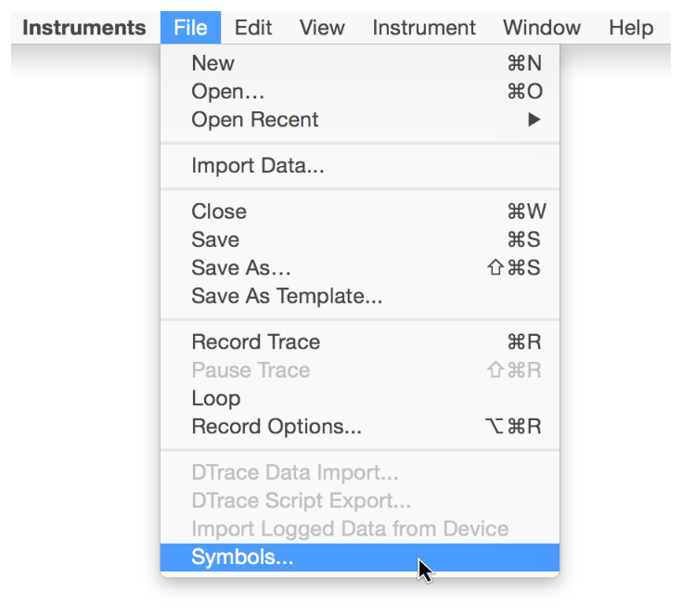682x616 pixels.
Task: Select Save in the File menu
Action: point(215,239)
